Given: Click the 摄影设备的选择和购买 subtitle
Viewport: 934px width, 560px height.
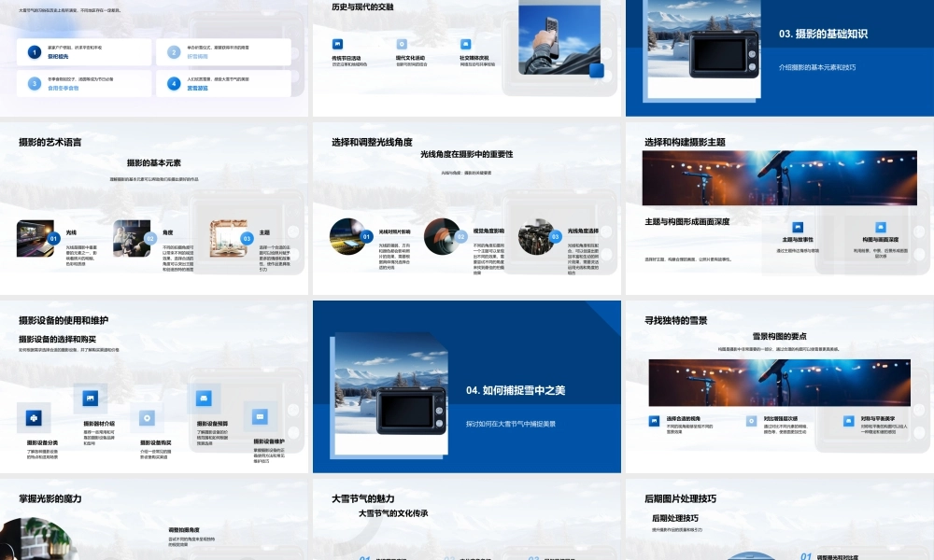Looking at the screenshot, I should point(57,339).
